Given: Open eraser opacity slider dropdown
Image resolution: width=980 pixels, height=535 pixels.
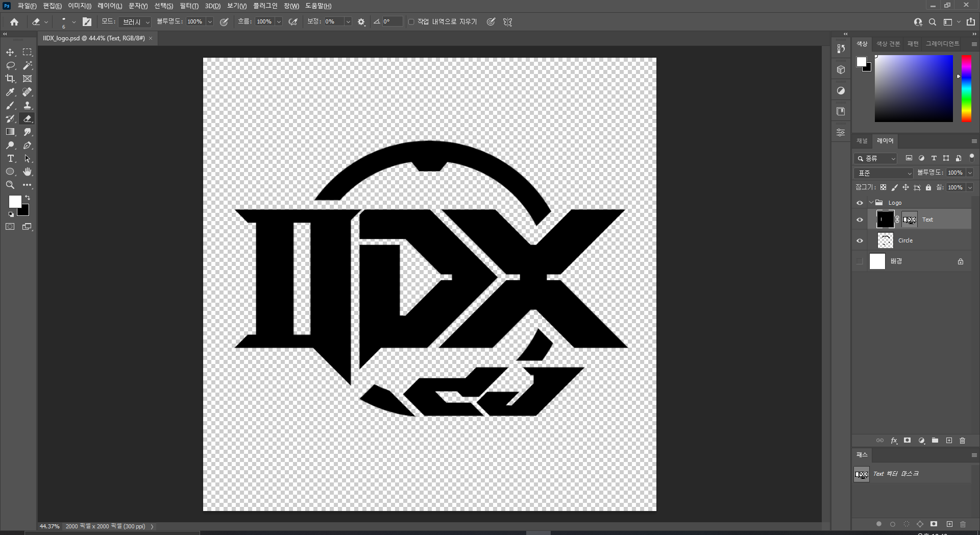Looking at the screenshot, I should [x=210, y=22].
